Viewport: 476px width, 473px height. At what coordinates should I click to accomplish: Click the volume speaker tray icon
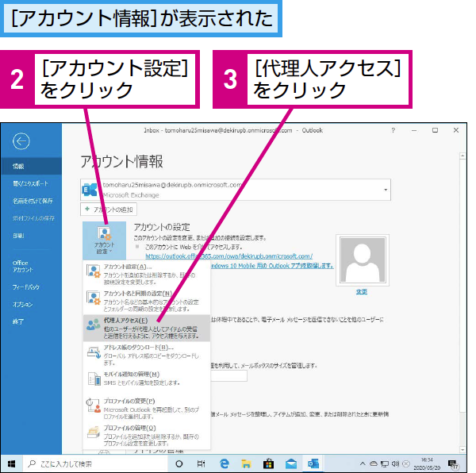395,463
